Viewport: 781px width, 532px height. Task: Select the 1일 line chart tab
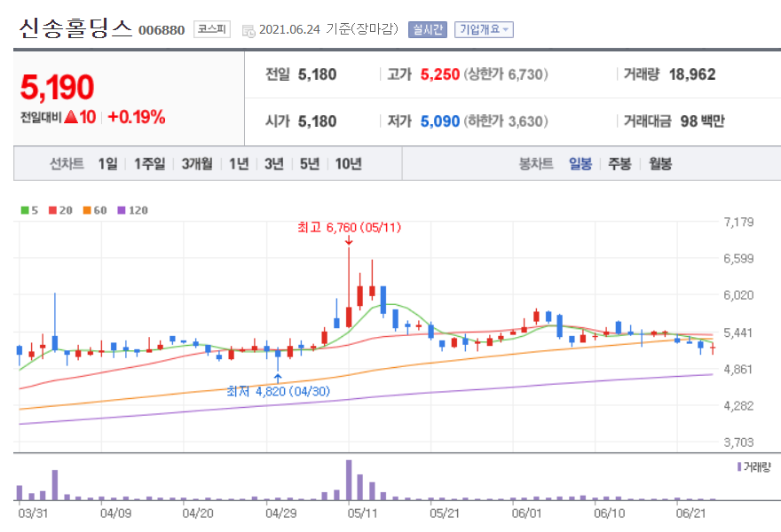pyautogui.click(x=107, y=163)
